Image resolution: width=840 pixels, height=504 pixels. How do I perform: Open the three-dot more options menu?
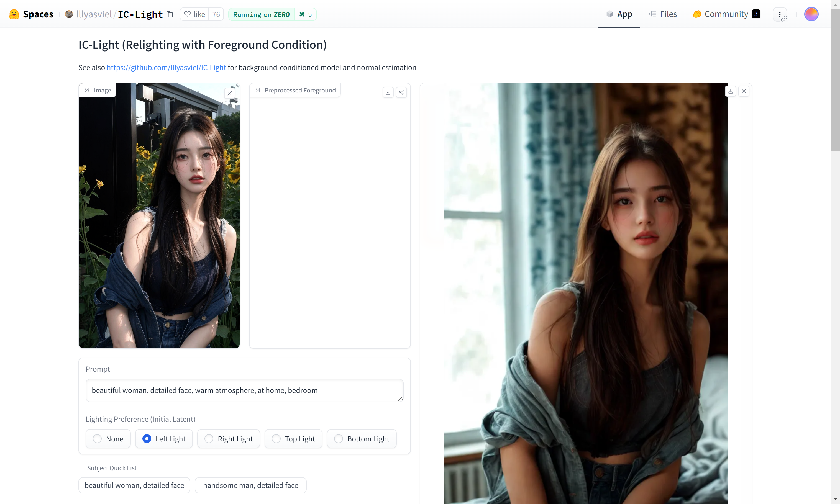click(x=780, y=14)
